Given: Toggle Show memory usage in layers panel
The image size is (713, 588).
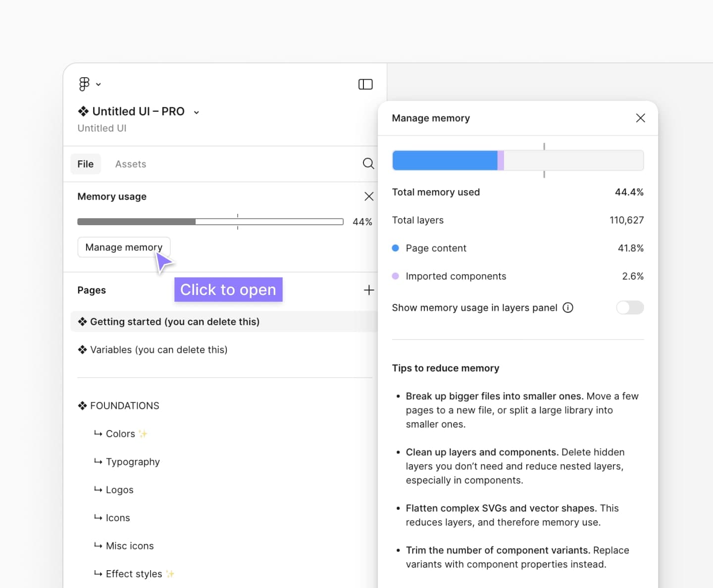Looking at the screenshot, I should [630, 308].
